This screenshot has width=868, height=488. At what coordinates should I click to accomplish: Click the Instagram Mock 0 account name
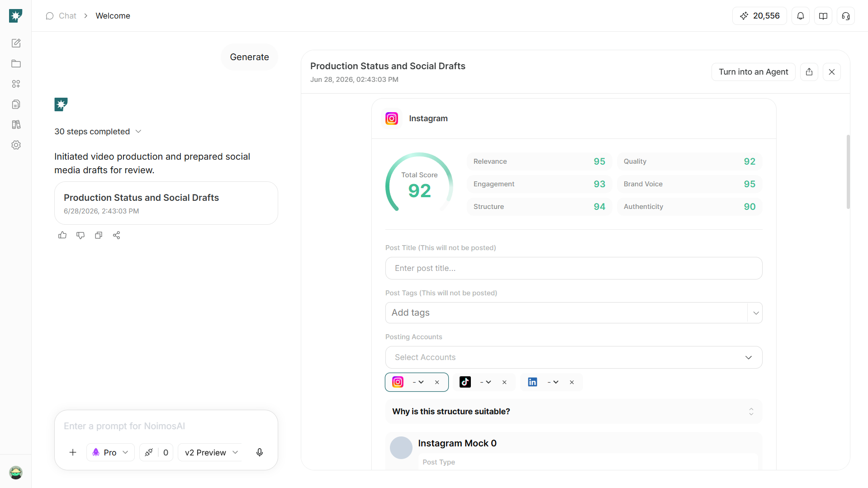point(457,443)
